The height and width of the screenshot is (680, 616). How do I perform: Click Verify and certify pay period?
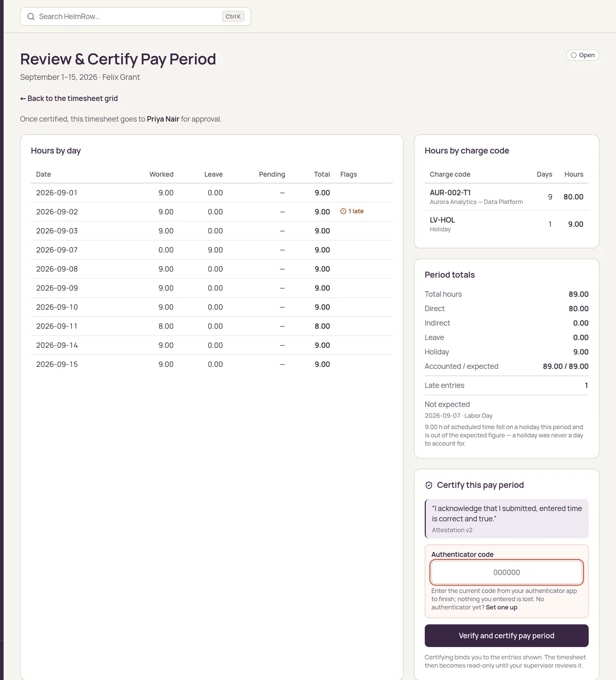(x=507, y=636)
